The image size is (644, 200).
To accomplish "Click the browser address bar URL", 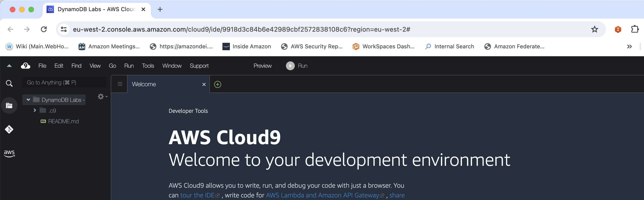I will pyautogui.click(x=241, y=30).
